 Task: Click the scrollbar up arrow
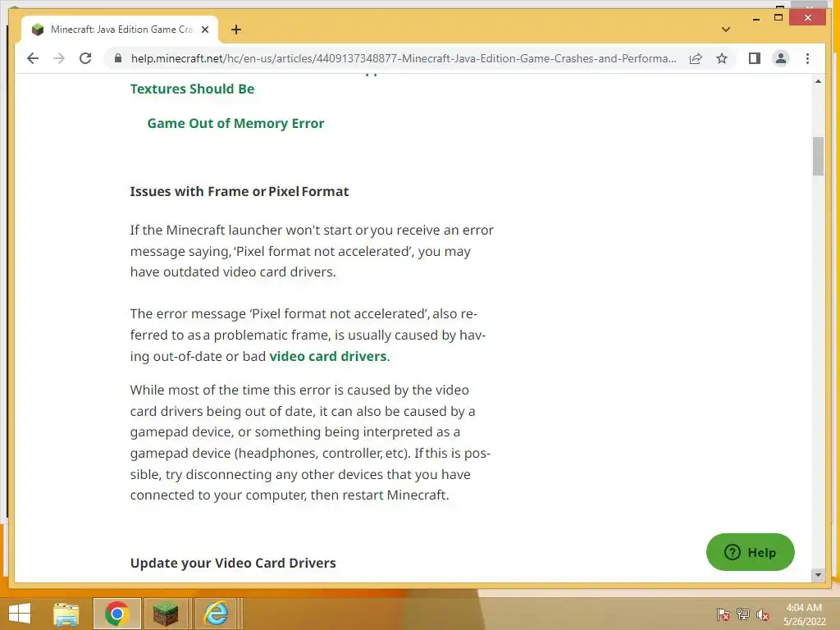click(818, 81)
